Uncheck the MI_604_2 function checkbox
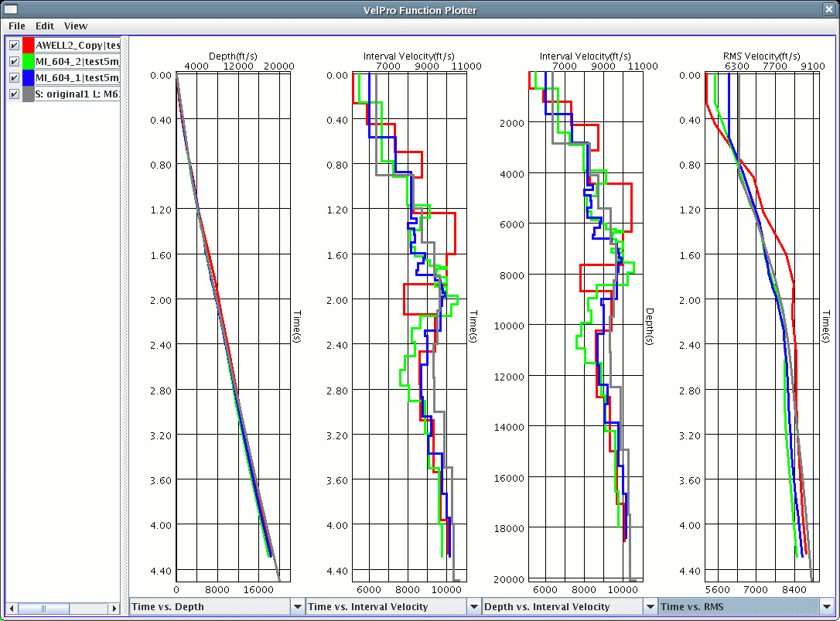This screenshot has width=840, height=621. pyautogui.click(x=14, y=62)
